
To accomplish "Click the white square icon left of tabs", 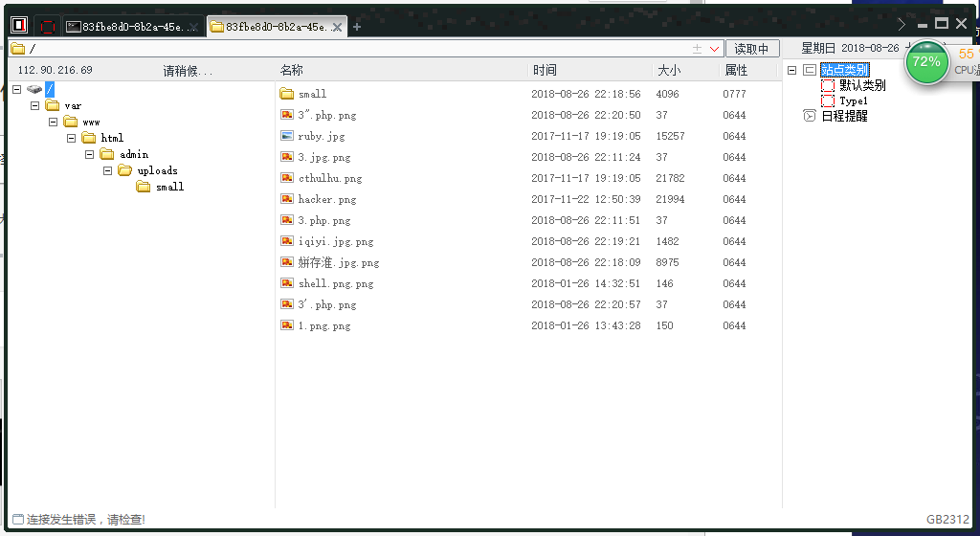I will tap(19, 25).
